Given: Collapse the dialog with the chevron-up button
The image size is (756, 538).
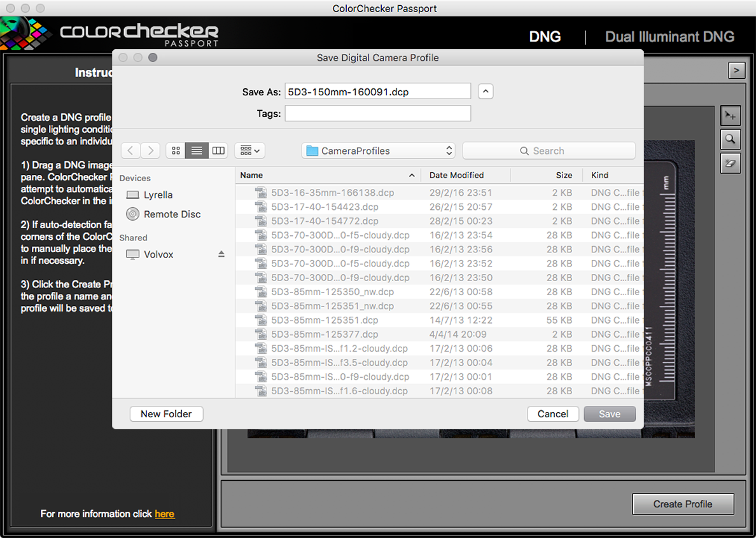Looking at the screenshot, I should tap(486, 92).
